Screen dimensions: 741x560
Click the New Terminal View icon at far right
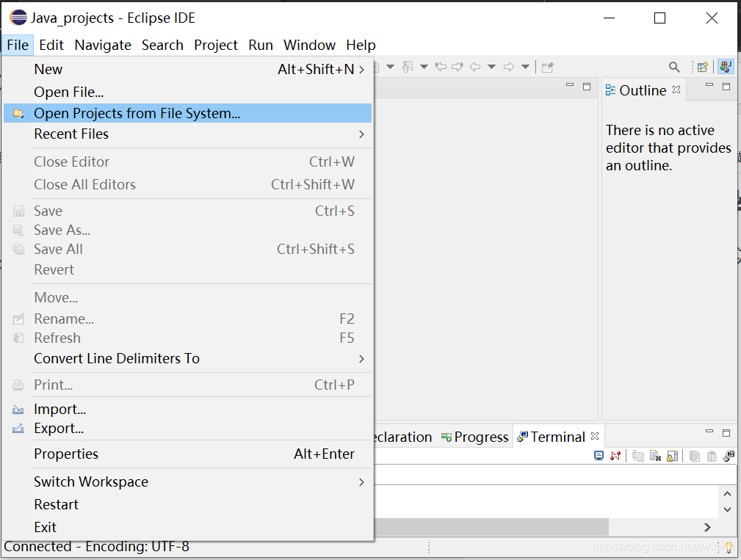[x=729, y=456]
